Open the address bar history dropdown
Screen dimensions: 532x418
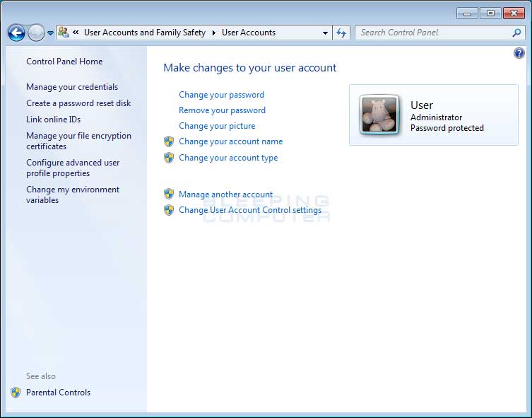click(x=325, y=33)
